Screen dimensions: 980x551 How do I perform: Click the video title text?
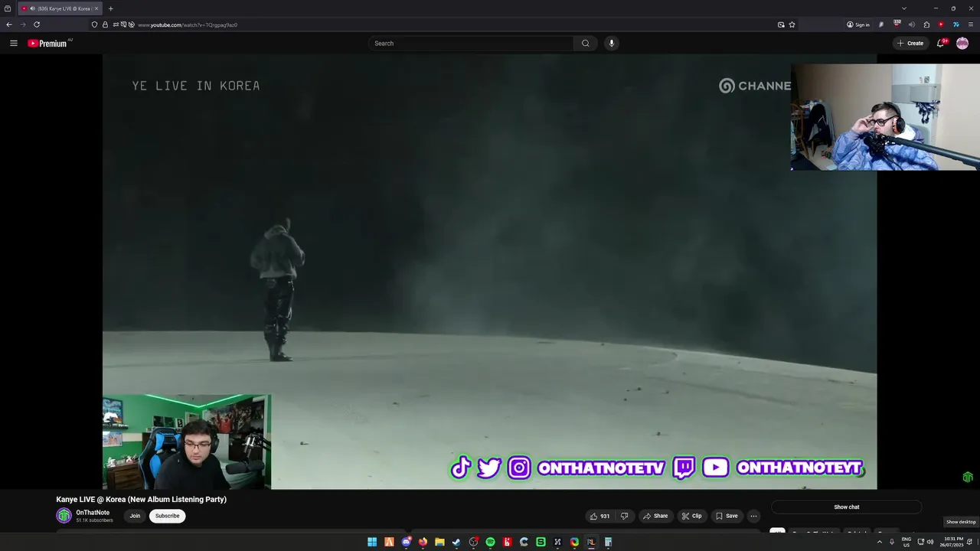coord(141,499)
